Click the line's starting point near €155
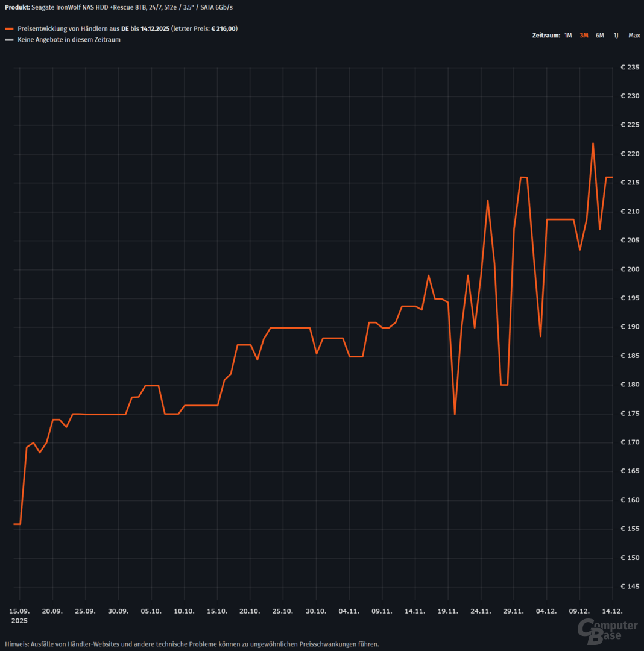Image resolution: width=644 pixels, height=651 pixels. pyautogui.click(x=15, y=524)
